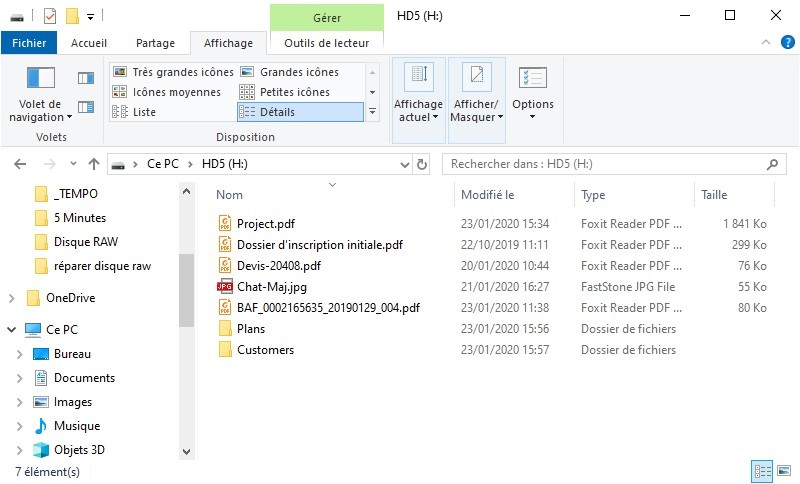Image resolution: width=800 pixels, height=484 pixels.
Task: Click the Chat-Maj.jpg file icon
Action: 224,287
